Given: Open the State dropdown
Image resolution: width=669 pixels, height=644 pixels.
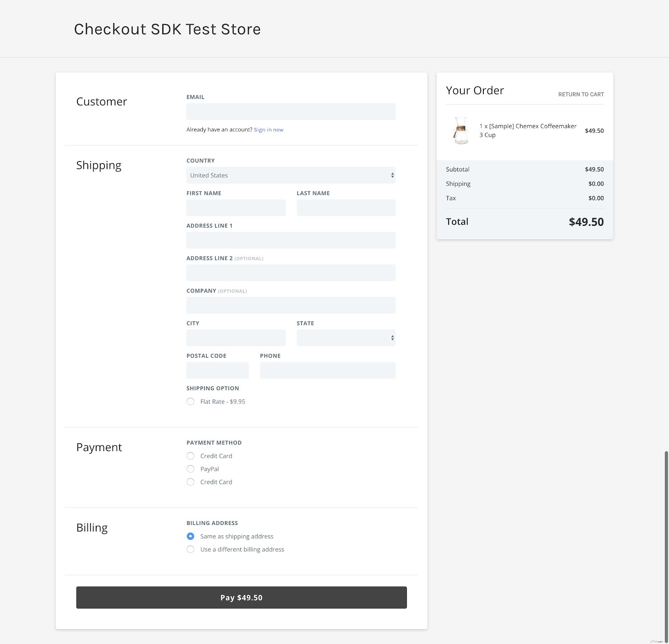Looking at the screenshot, I should coord(345,337).
